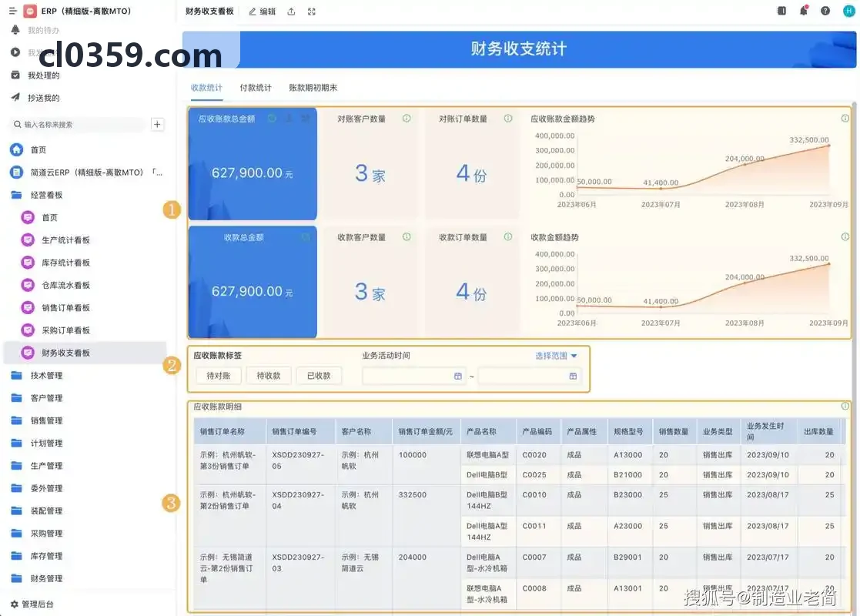The width and height of the screenshot is (860, 616).
Task: Click info icon beside 收款客户数量
Action: pyautogui.click(x=407, y=237)
